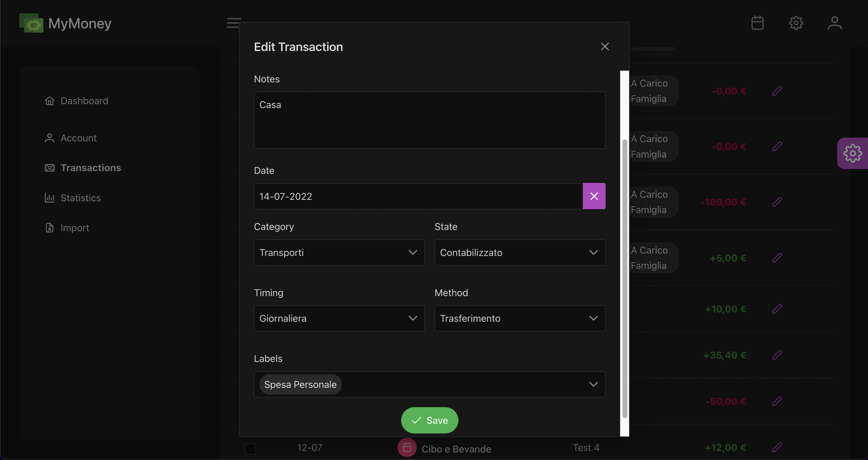Click the MyMoney logo icon
This screenshot has height=460, width=868.
tap(31, 23)
